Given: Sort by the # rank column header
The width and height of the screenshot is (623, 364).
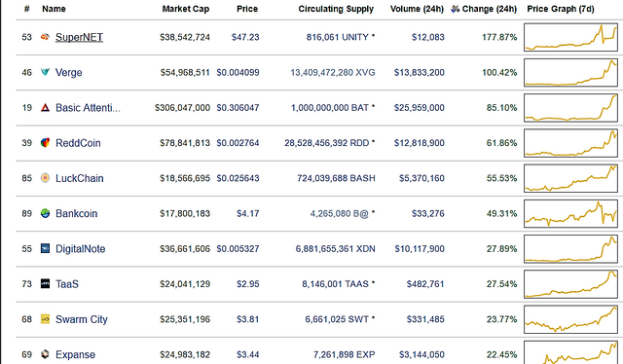Looking at the screenshot, I should (x=26, y=9).
